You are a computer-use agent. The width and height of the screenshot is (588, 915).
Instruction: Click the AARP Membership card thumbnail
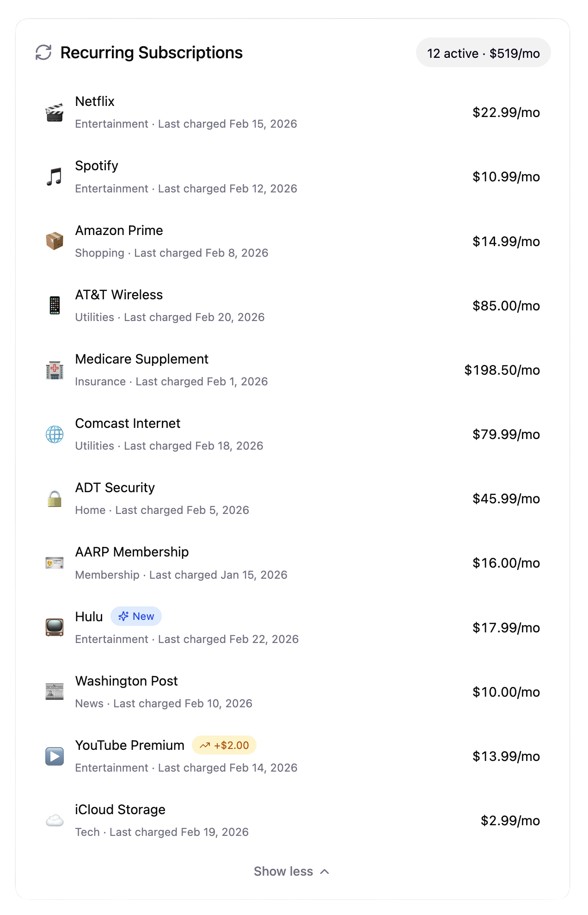coord(54,563)
